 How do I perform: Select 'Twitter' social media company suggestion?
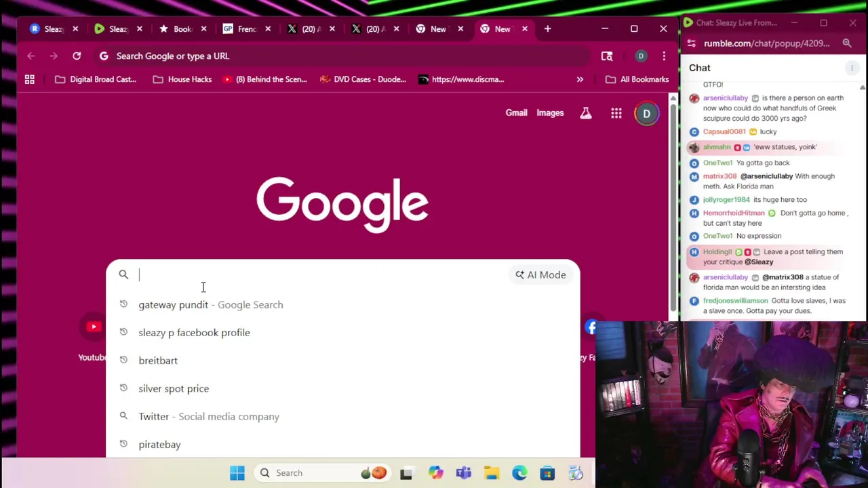pyautogui.click(x=342, y=417)
